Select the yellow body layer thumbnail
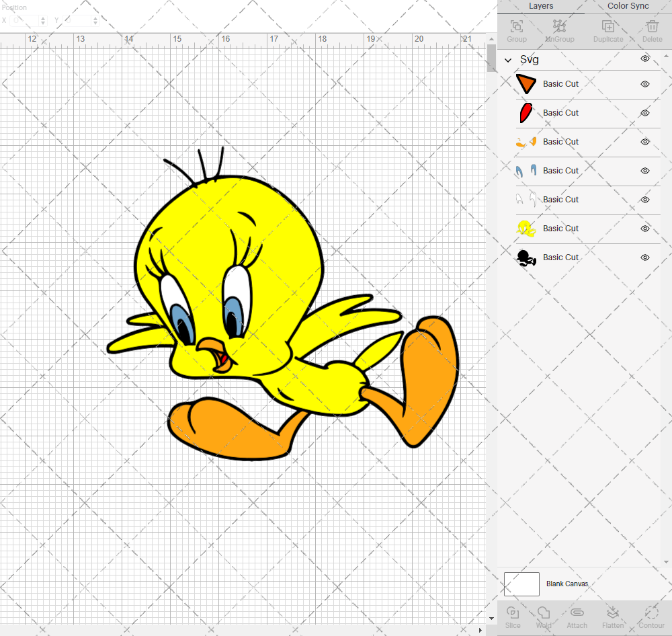Viewport: 672px width, 636px height. (526, 229)
